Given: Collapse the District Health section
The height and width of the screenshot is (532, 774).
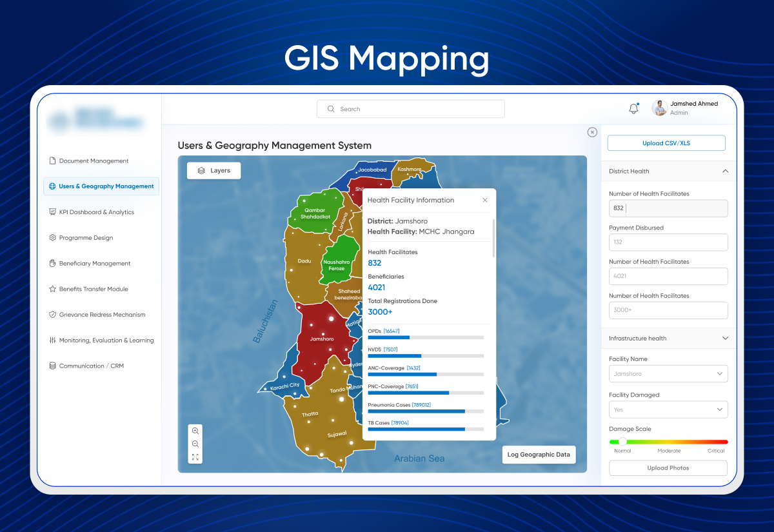Looking at the screenshot, I should [726, 171].
